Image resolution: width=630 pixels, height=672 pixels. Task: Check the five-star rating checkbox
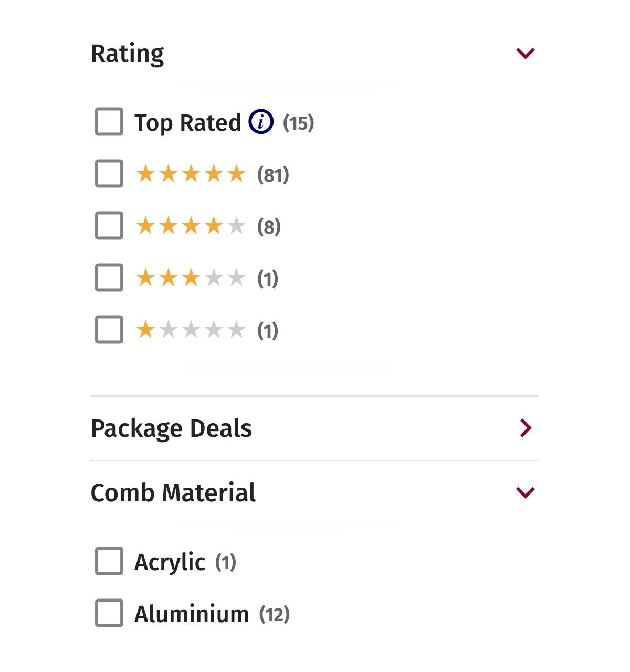(109, 174)
